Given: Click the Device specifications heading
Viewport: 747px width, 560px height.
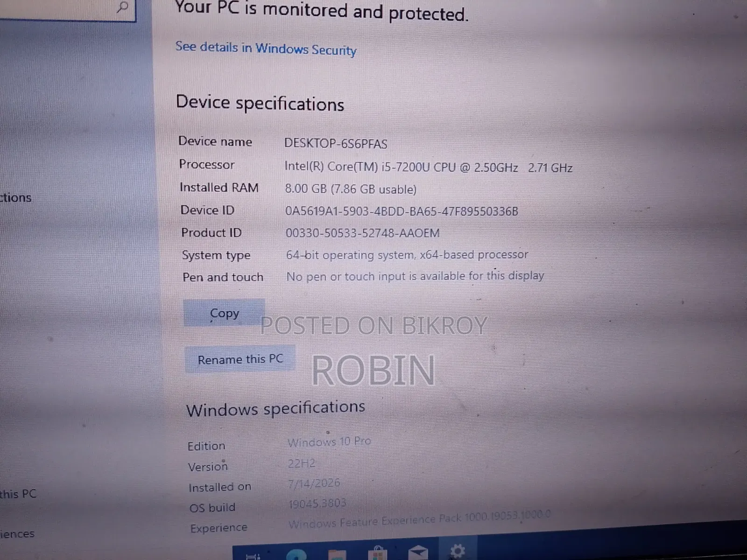Looking at the screenshot, I should tap(260, 103).
